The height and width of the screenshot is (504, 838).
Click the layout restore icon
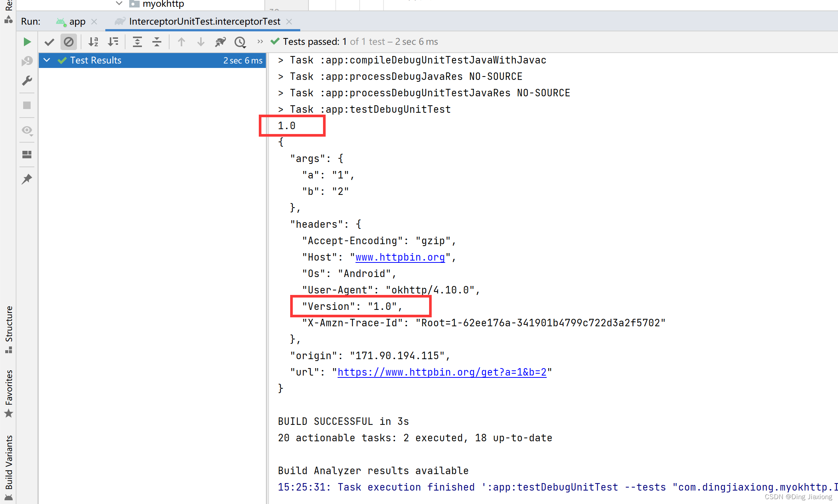pyautogui.click(x=27, y=155)
